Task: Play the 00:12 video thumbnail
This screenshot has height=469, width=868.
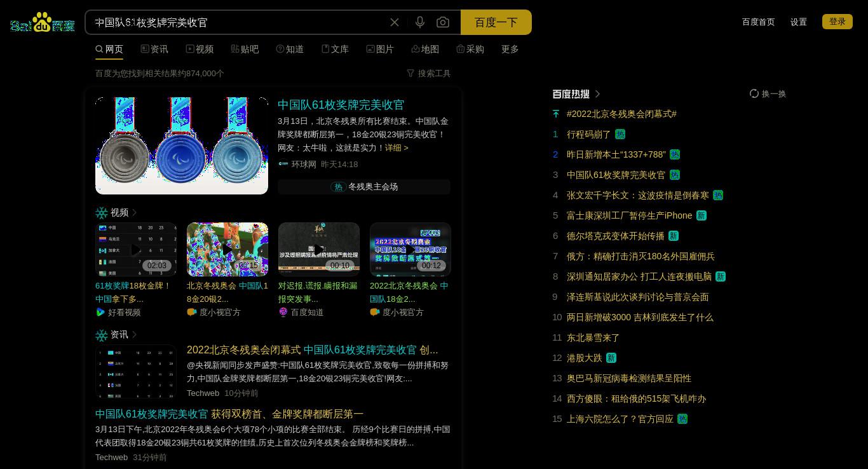Action: (410, 249)
